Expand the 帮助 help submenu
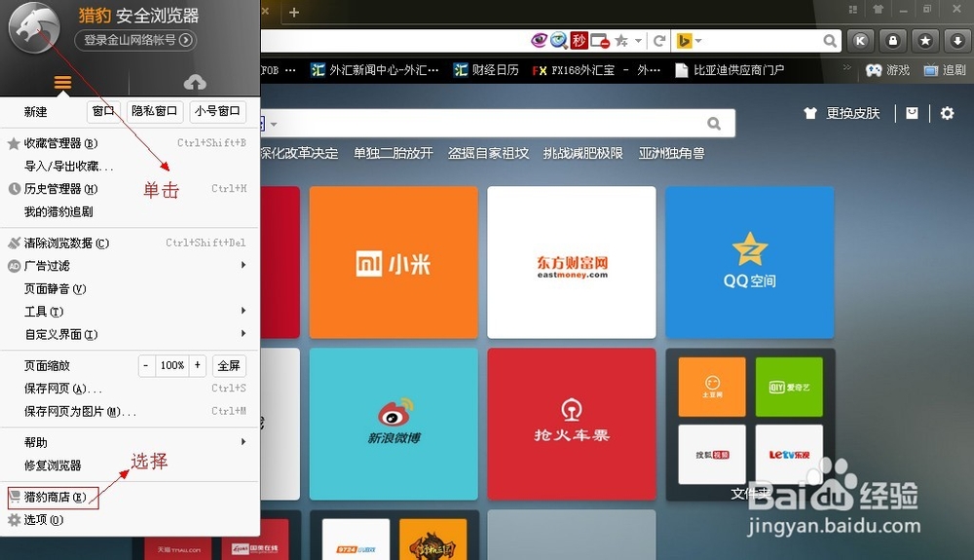Screen dimensions: 974x560 (130, 442)
